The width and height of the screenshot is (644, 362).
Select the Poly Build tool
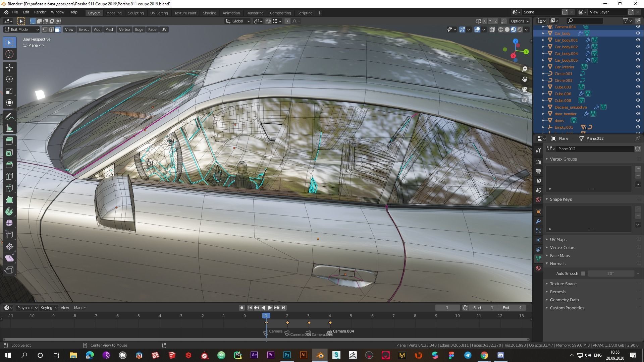point(9,200)
